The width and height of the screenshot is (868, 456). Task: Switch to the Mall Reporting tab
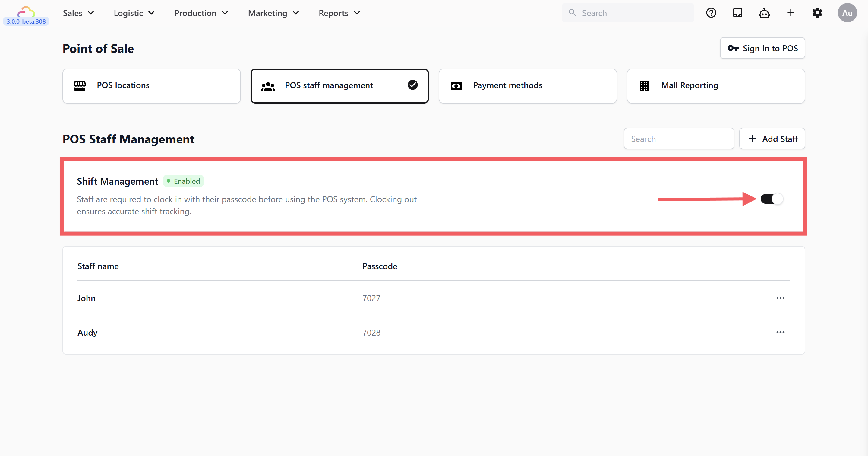[x=716, y=86]
